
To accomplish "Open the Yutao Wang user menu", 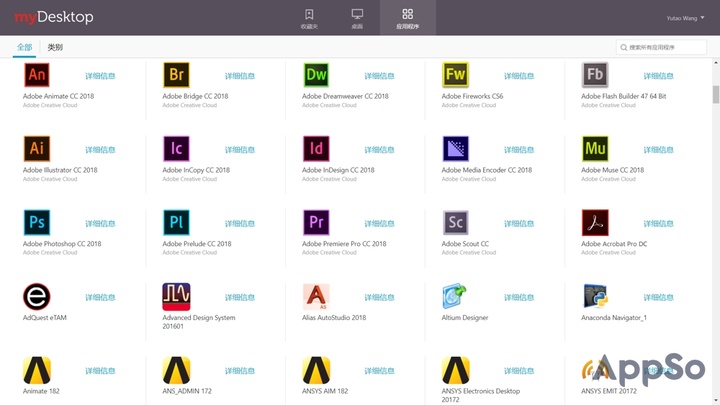I will (x=686, y=17).
